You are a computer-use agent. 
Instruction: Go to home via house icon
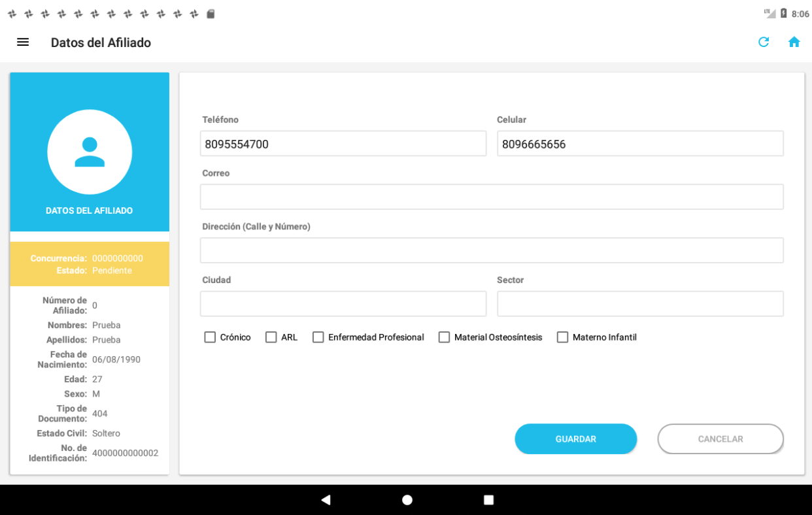pyautogui.click(x=794, y=42)
